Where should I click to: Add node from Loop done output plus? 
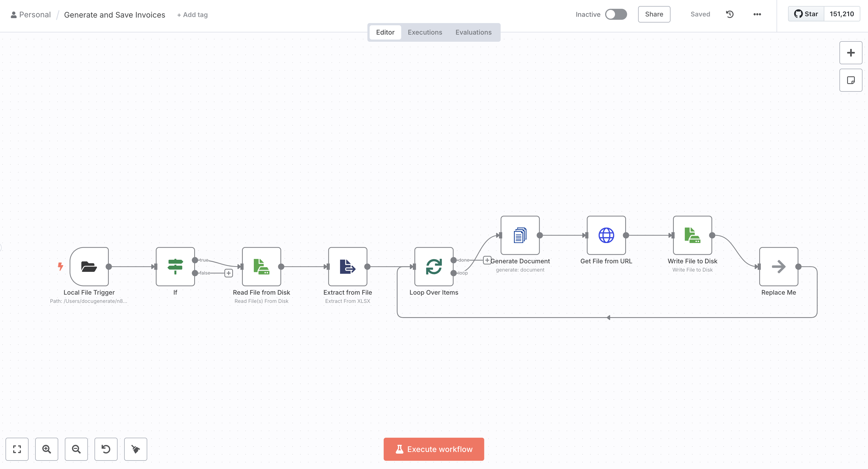(487, 260)
